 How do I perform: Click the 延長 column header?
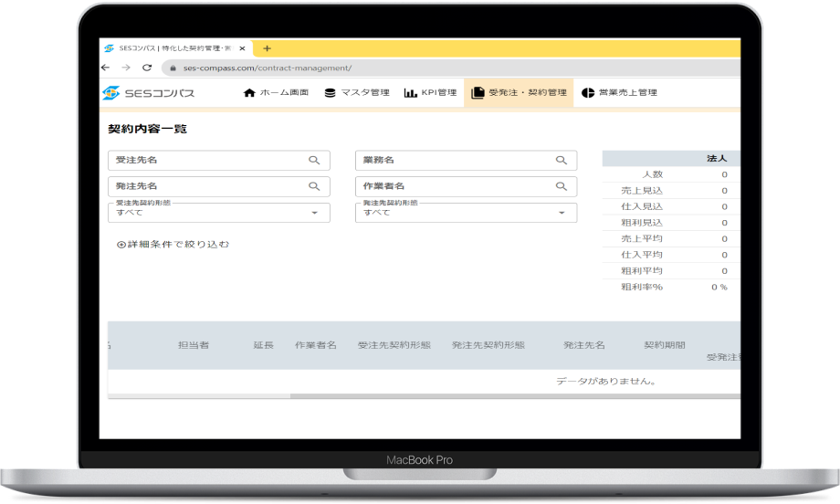click(x=263, y=345)
